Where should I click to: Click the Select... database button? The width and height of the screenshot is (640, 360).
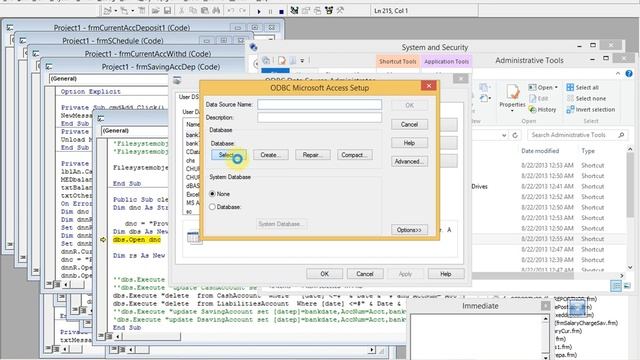pos(229,155)
